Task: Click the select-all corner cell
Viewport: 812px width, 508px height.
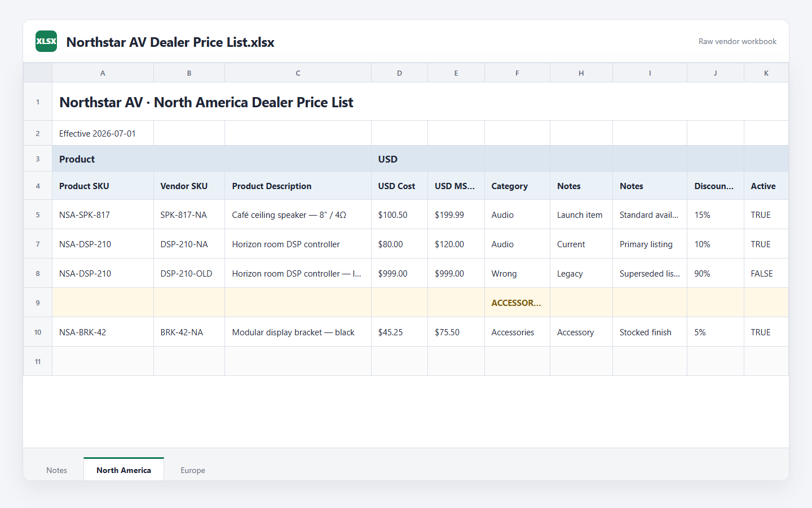Action: coord(38,73)
